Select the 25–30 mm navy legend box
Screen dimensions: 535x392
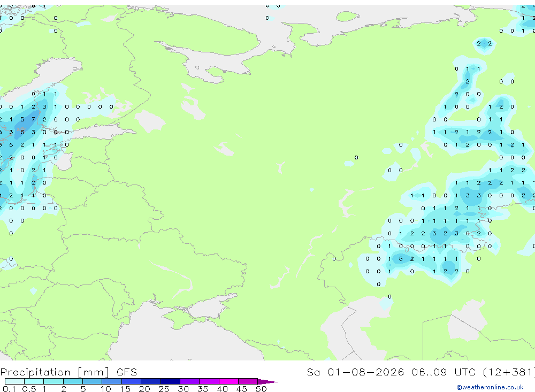[170, 381]
